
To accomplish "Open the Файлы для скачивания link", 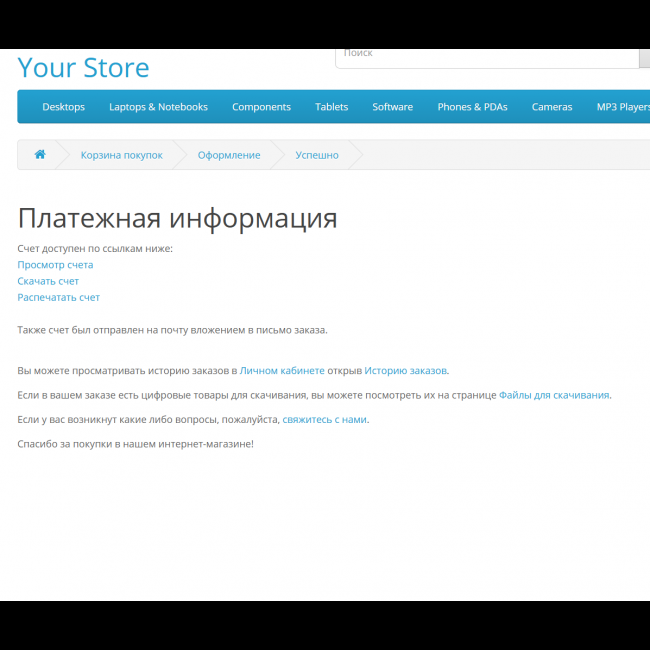I will [x=554, y=395].
